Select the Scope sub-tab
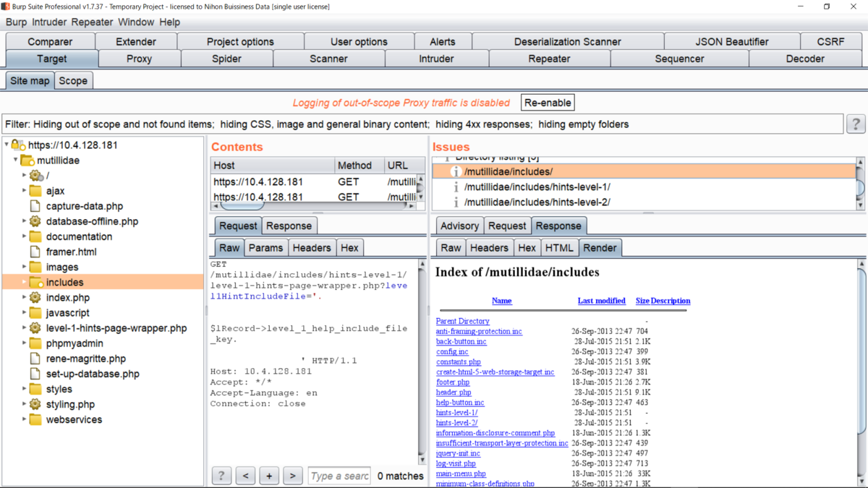The image size is (868, 488). [73, 81]
